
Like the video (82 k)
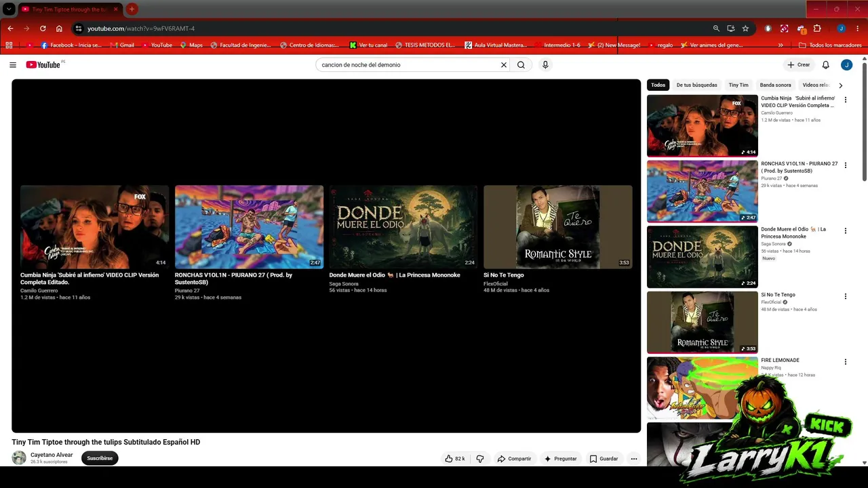pos(455,459)
